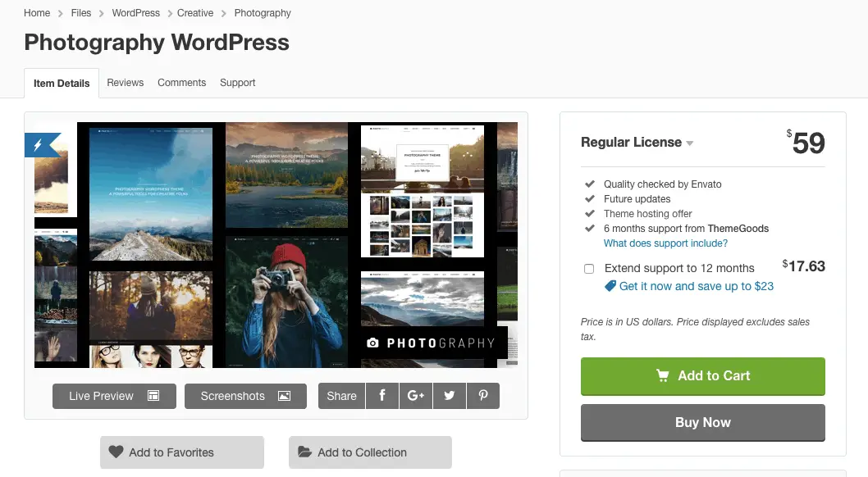The image size is (868, 477).
Task: Share on Facebook icon
Action: pos(382,396)
